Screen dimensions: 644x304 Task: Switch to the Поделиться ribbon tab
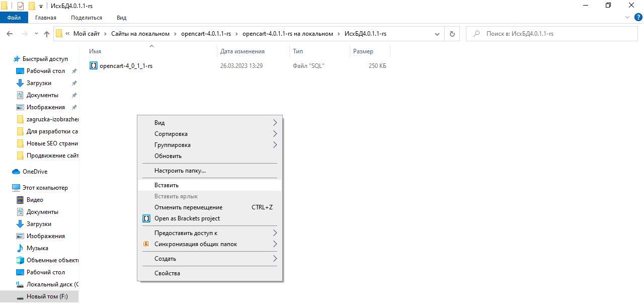[86, 18]
